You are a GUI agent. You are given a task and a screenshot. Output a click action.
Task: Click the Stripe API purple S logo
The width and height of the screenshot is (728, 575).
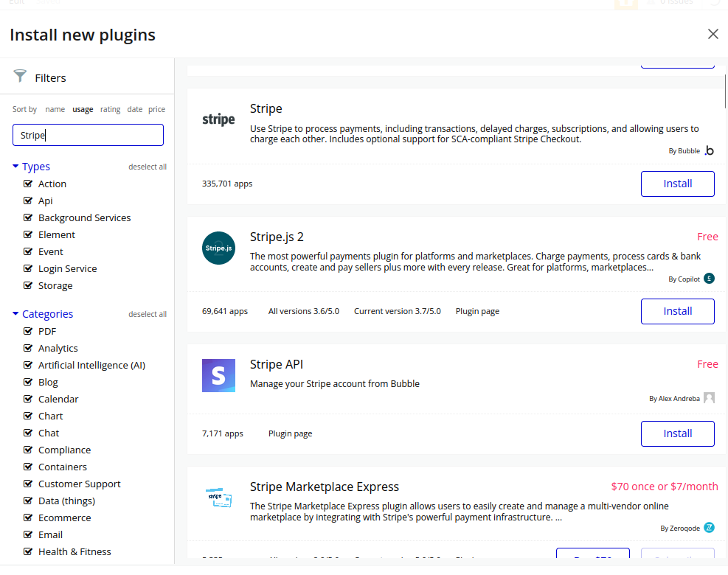point(218,375)
